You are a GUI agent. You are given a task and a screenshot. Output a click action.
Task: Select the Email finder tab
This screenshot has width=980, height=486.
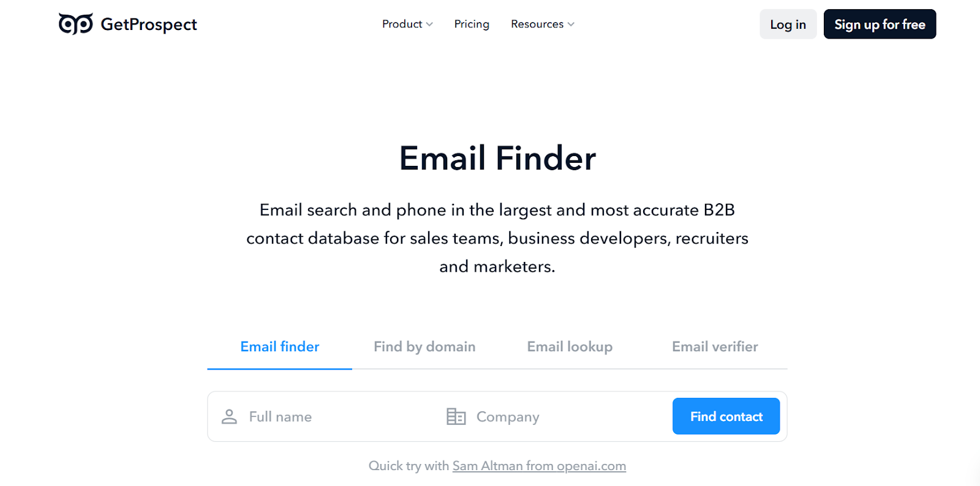point(279,346)
